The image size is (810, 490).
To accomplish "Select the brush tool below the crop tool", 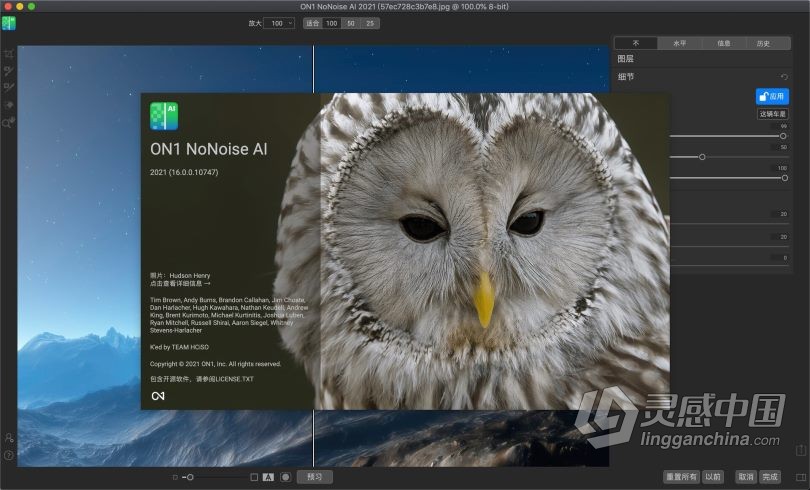I will coord(9,71).
